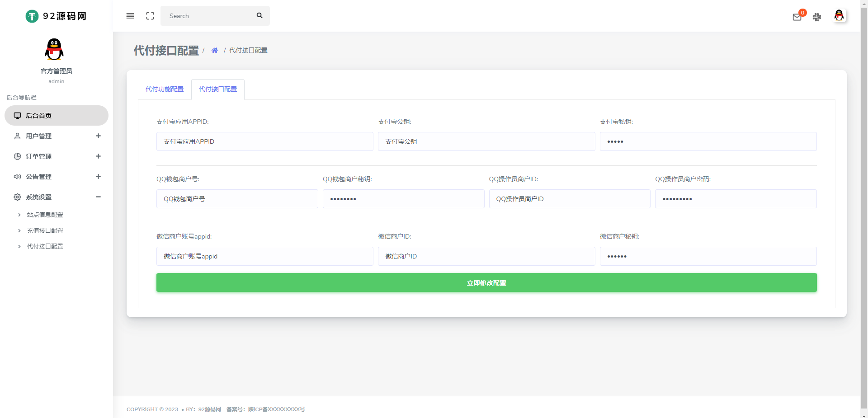Click the QQ钱包商户秘钥 password field
The image size is (868, 418).
point(404,199)
